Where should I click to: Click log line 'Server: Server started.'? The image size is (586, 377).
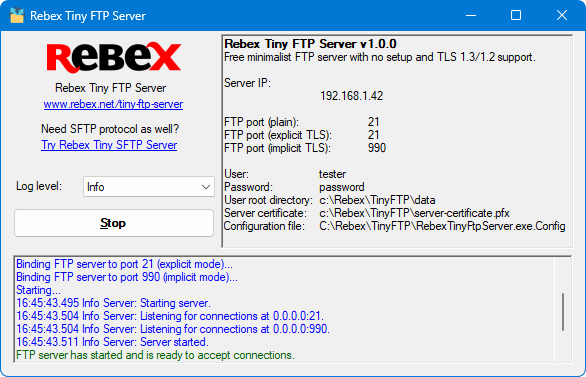point(112,342)
